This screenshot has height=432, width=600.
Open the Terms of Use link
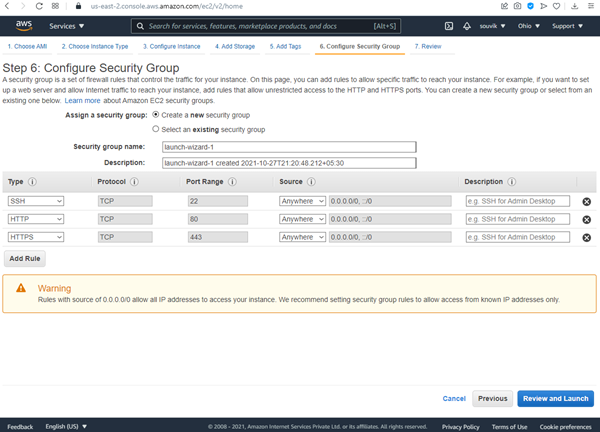click(x=510, y=427)
